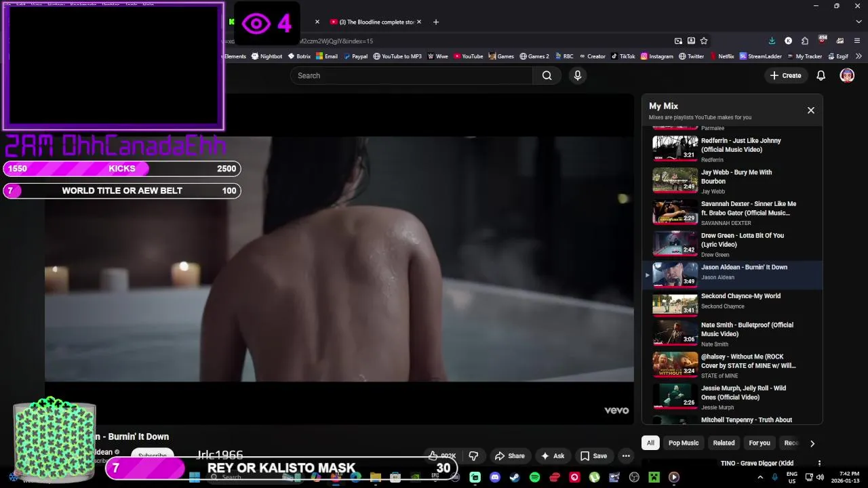This screenshot has height=488, width=868.
Task: Play Drew Green - Lotta Bit Of You
Action: (x=732, y=244)
